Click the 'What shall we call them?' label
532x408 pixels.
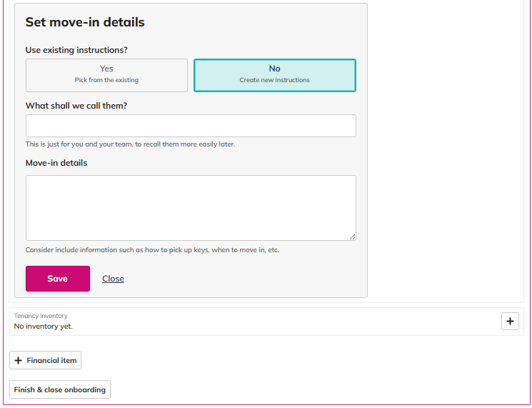[76, 106]
